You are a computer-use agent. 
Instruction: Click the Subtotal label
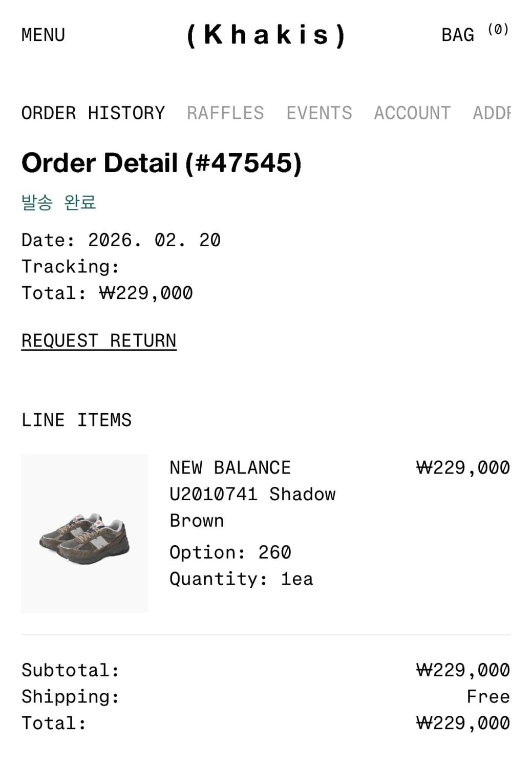pos(70,670)
